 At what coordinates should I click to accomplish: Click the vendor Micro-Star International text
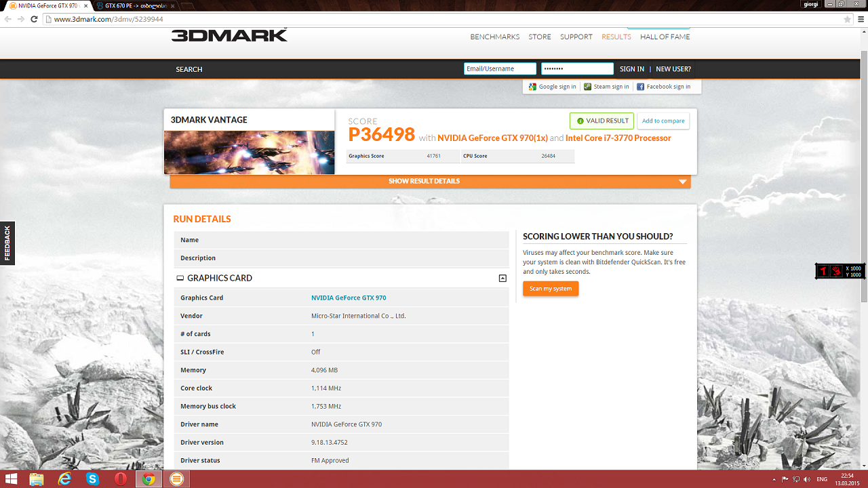358,316
